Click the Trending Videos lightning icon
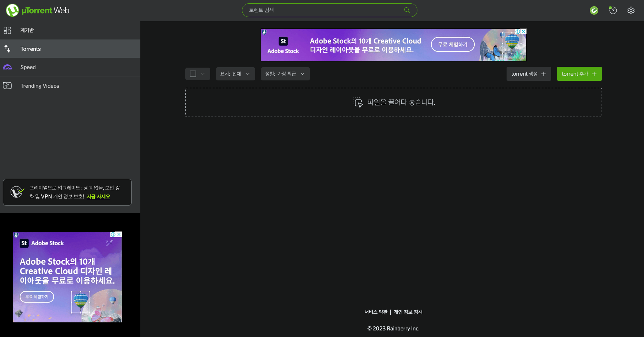The height and width of the screenshot is (337, 644). (x=7, y=86)
